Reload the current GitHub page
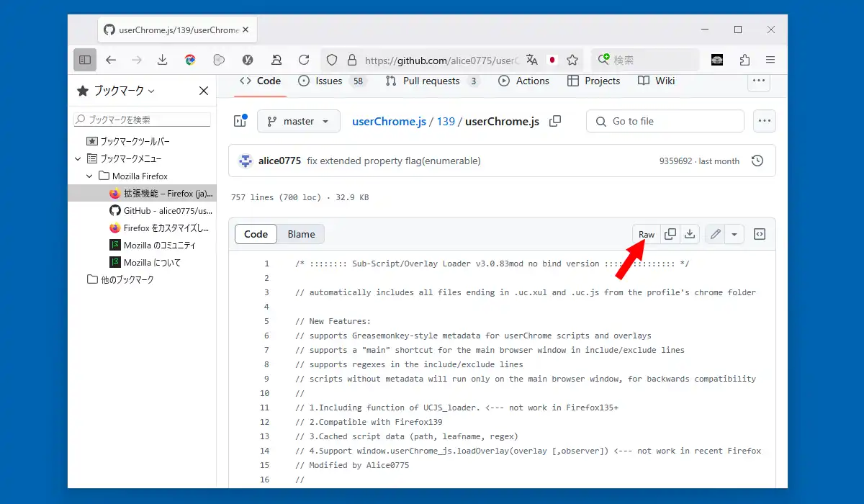Image resolution: width=864 pixels, height=504 pixels. pos(304,60)
